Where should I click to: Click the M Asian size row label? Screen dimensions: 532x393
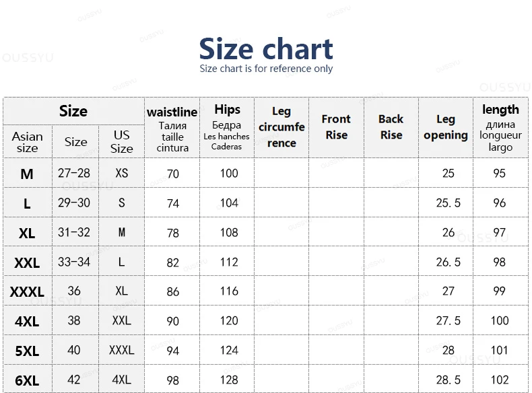point(27,174)
